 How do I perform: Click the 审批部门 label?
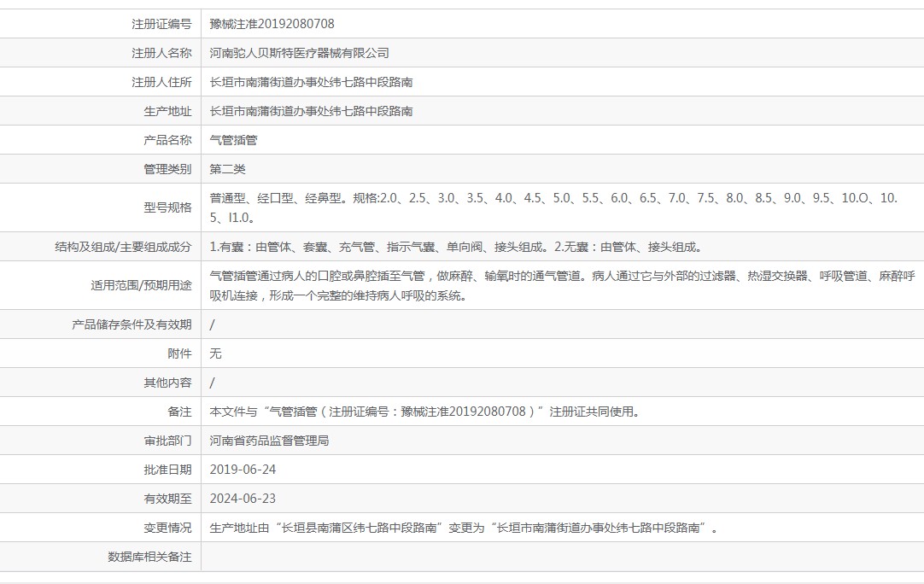coord(167,441)
